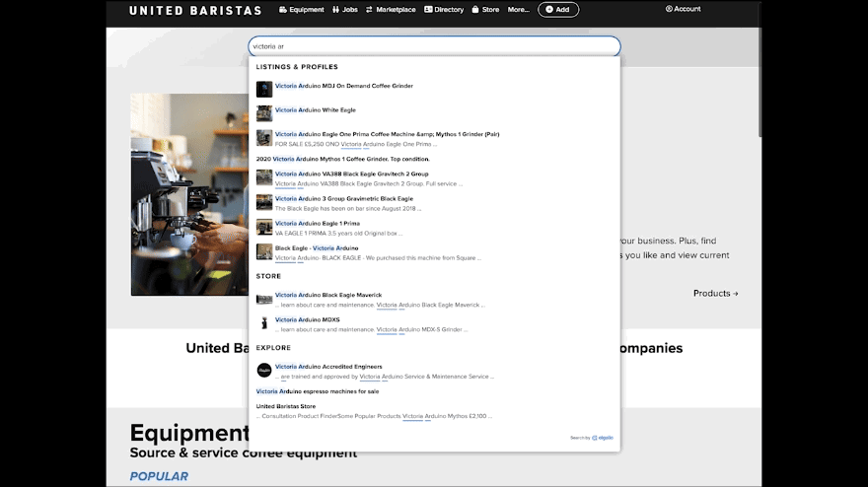868x487 pixels.
Task: Click the Add button
Action: 558,10
